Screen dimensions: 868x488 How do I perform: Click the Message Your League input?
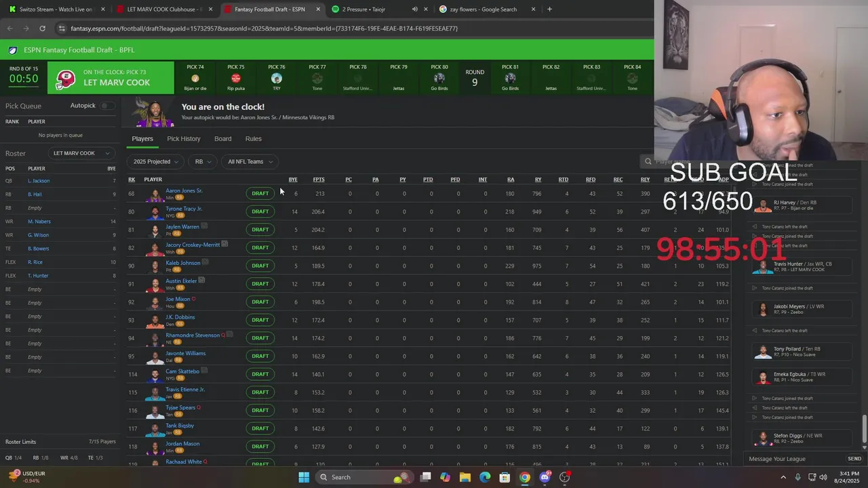coord(795,459)
